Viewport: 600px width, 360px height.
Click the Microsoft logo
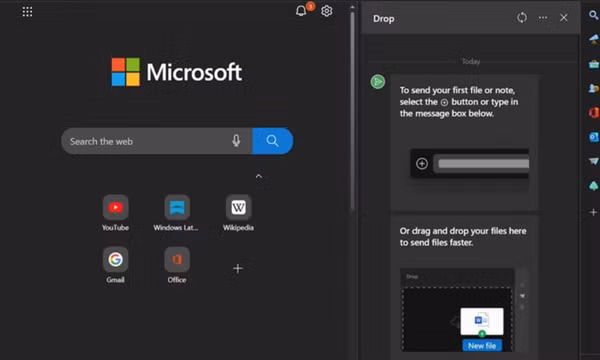coord(177,72)
